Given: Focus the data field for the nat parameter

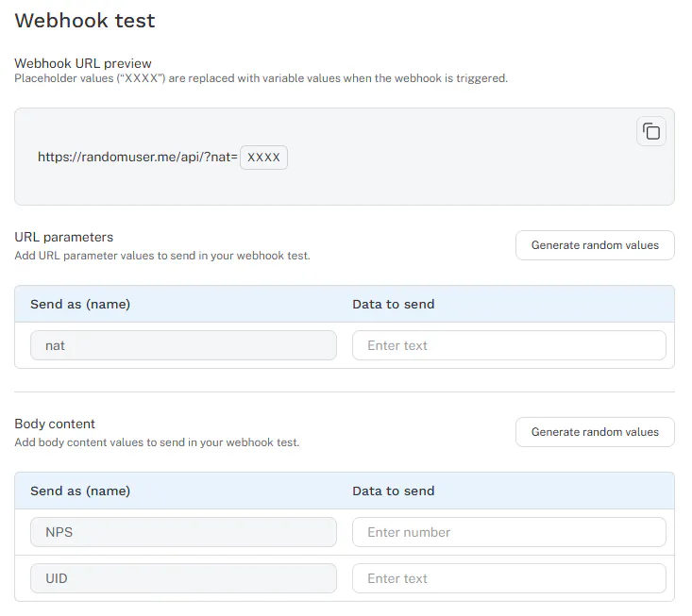Looking at the screenshot, I should click(509, 345).
